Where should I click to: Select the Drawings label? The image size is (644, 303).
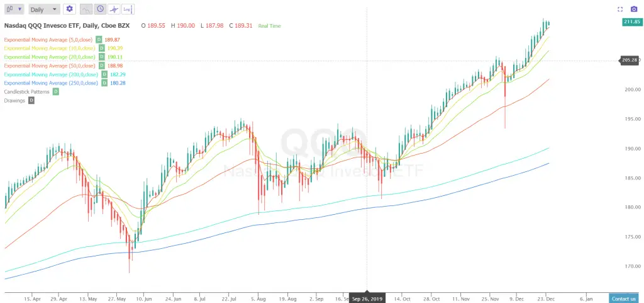tap(14, 100)
